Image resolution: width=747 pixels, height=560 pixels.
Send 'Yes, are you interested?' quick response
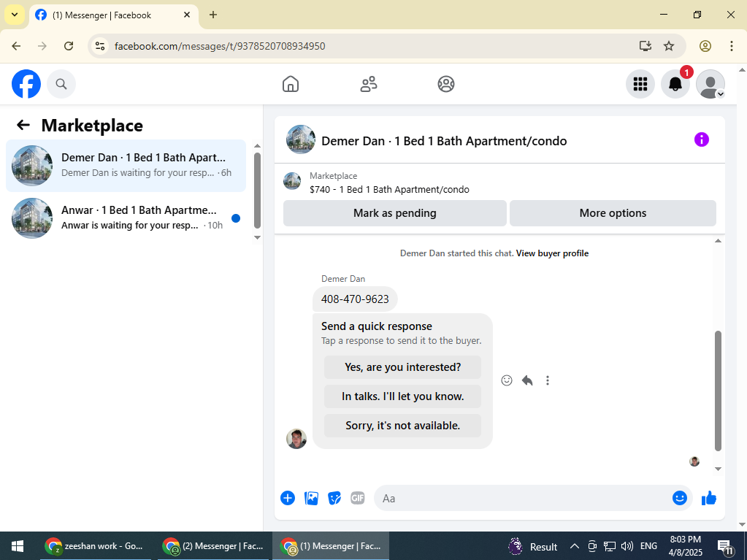402,367
